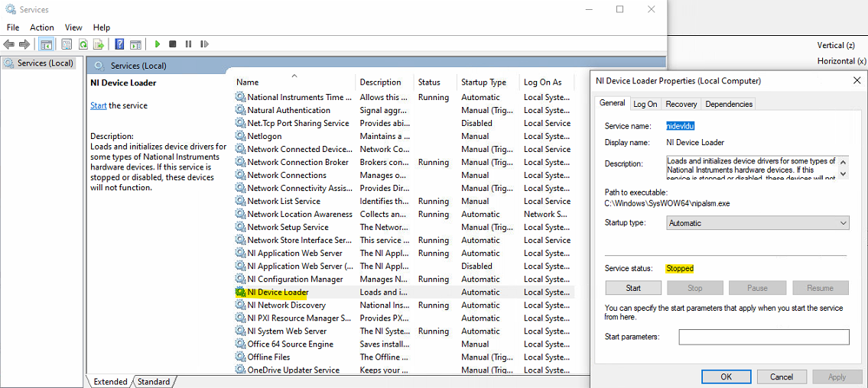Select the Extended view tab
868x388 pixels.
tap(110, 381)
